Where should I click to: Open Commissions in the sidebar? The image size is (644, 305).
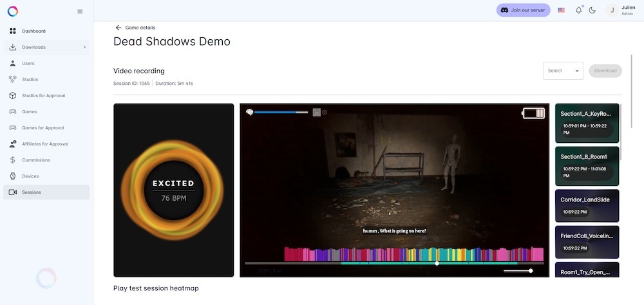(46, 160)
